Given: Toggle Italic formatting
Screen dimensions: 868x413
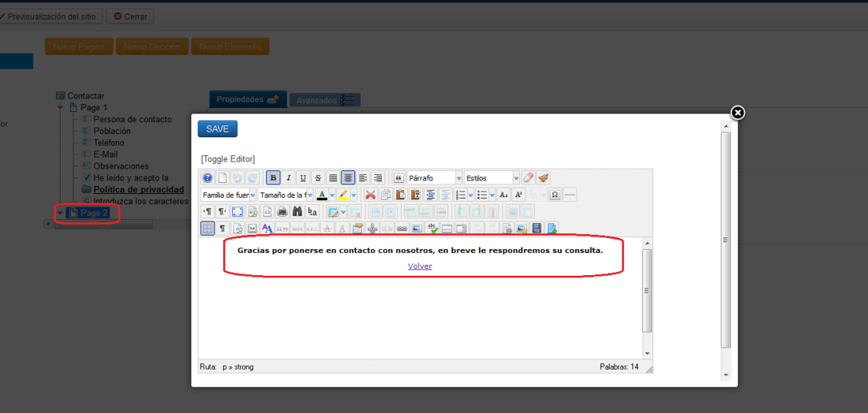Looking at the screenshot, I should point(288,178).
